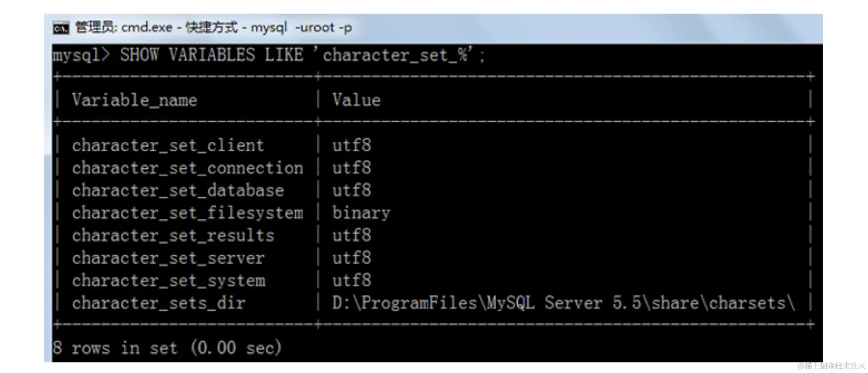Select the character_set_client row name
Viewport: 868px width, 373px height.
(x=168, y=146)
